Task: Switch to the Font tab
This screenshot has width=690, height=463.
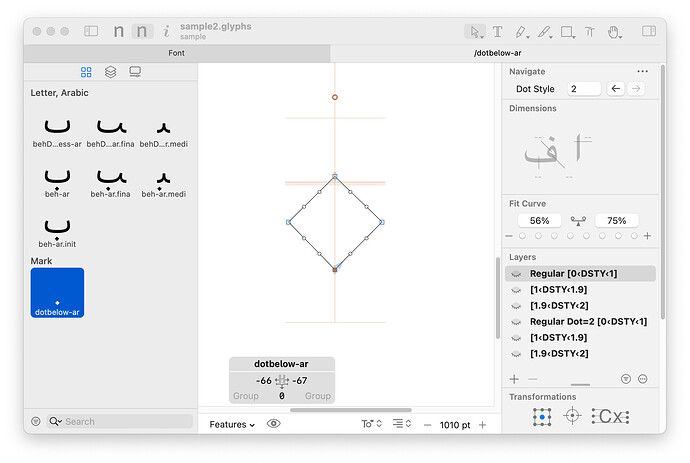Action: point(176,53)
